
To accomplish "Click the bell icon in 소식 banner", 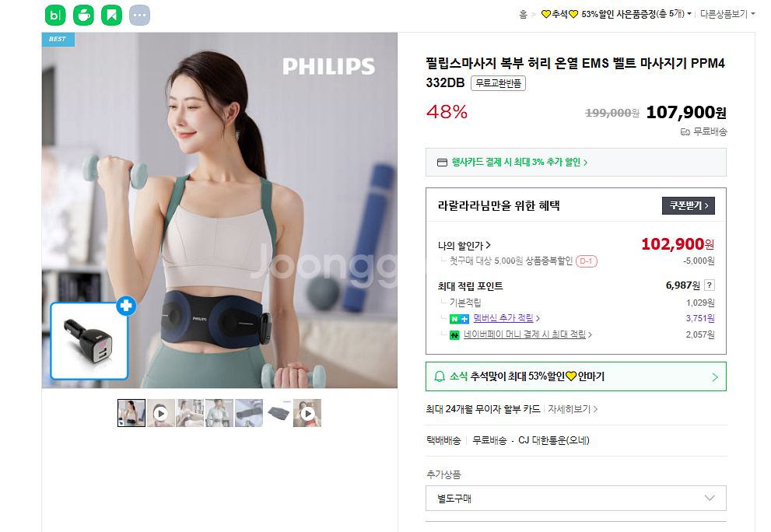I will coord(440,376).
